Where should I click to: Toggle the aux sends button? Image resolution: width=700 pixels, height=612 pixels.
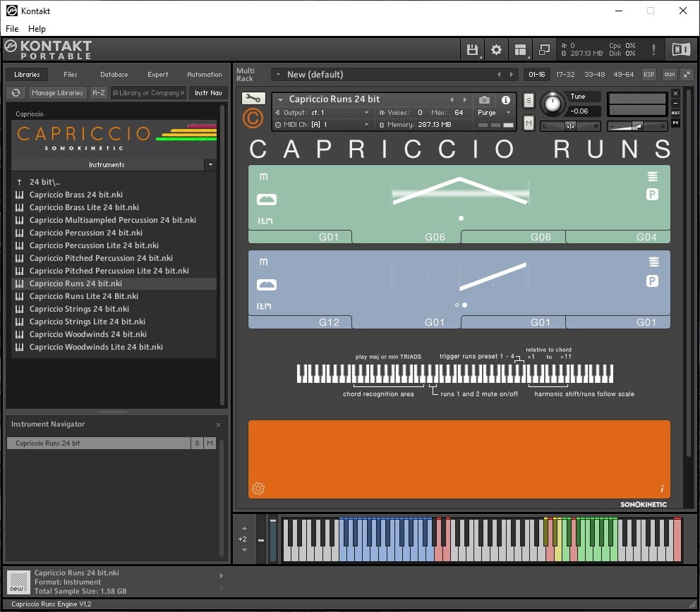(669, 75)
